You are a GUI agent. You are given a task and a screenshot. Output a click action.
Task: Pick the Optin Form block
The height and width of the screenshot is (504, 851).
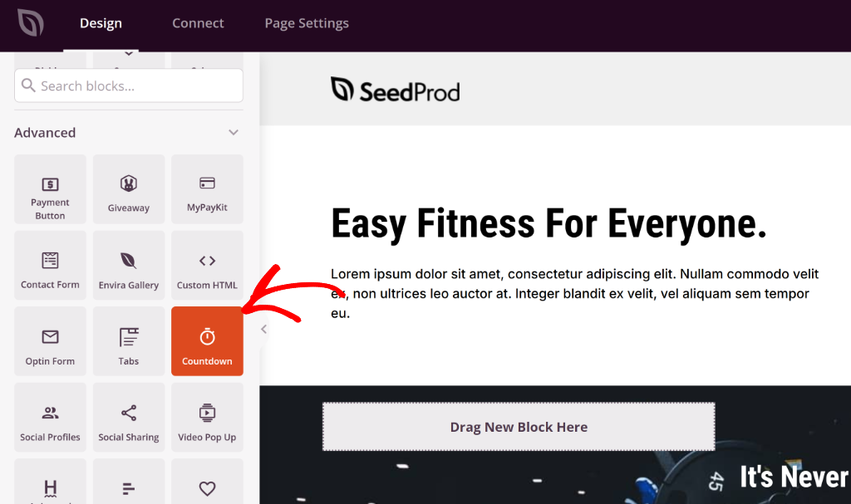[50, 341]
